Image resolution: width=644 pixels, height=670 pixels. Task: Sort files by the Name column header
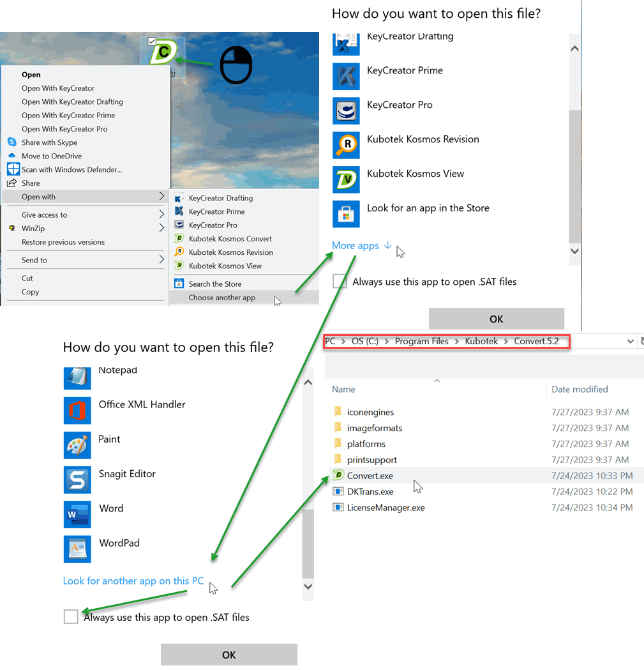coord(343,389)
